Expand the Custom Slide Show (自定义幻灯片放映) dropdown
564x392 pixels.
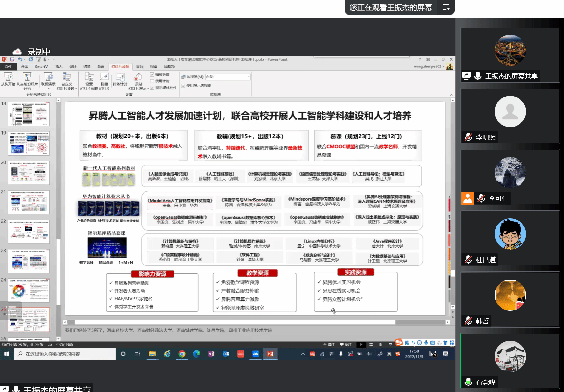click(76, 89)
